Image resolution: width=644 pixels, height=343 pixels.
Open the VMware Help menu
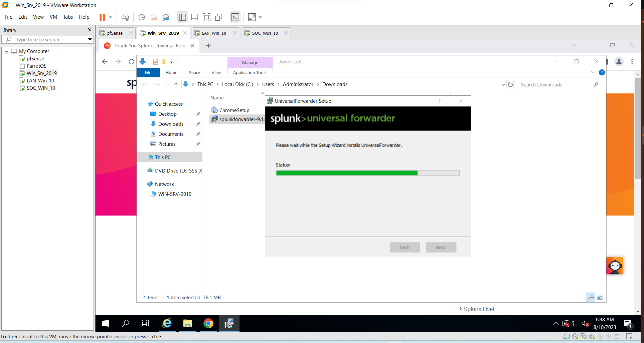84,17
